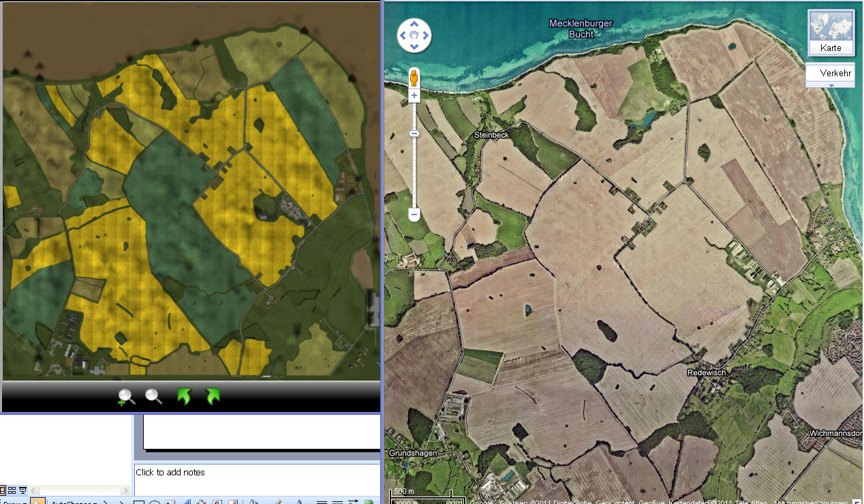
Task: Select the Oval tool in Drawing toolbar
Action: (154, 502)
